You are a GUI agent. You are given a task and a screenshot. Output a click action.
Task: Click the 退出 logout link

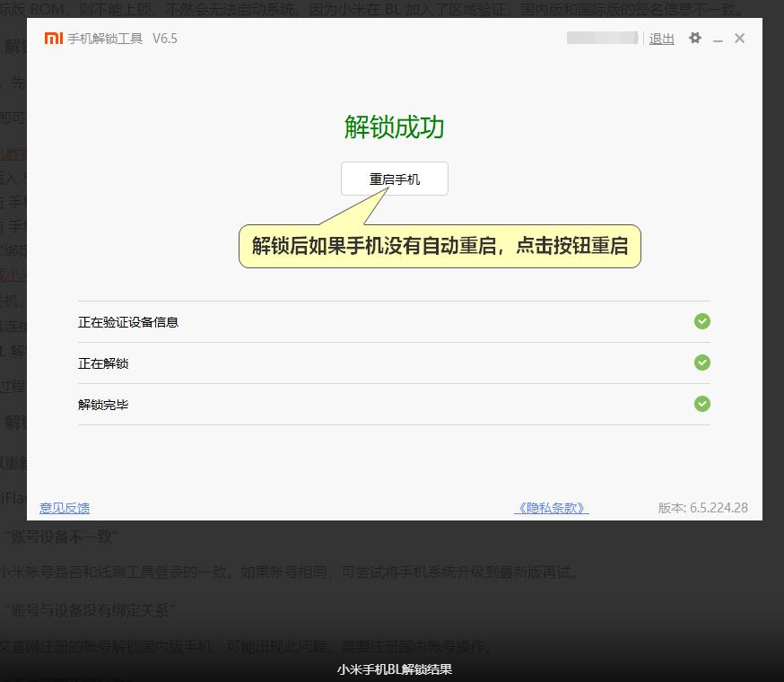(x=661, y=39)
